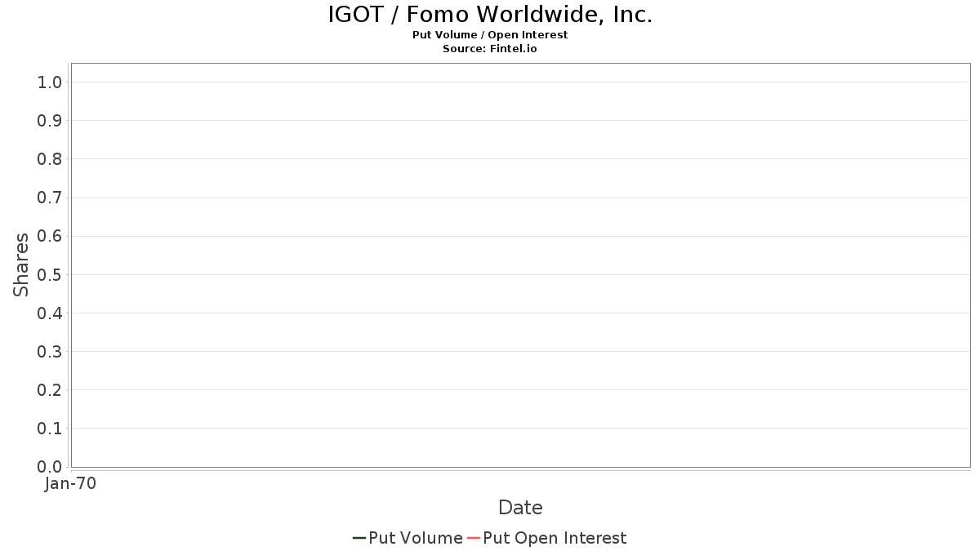This screenshot has height=551, width=980.
Task: Click the 0.2 y-axis tick label
Action: click(50, 390)
